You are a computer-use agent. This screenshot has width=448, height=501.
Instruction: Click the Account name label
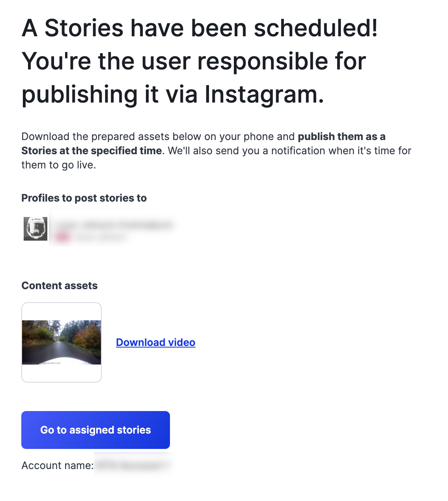(x=58, y=465)
